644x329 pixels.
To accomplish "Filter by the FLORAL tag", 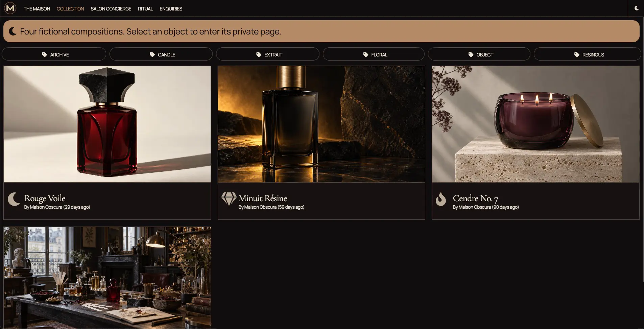I will pos(374,54).
